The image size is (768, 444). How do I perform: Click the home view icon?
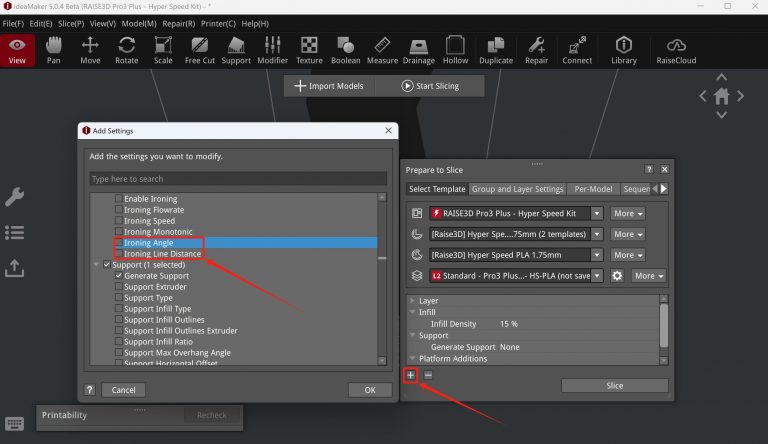pos(721,96)
